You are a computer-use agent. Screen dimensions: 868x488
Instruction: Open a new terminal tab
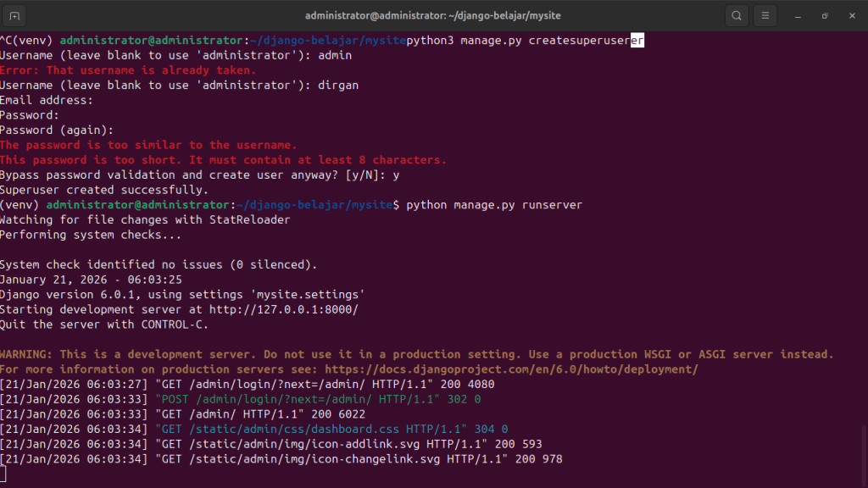[15, 15]
